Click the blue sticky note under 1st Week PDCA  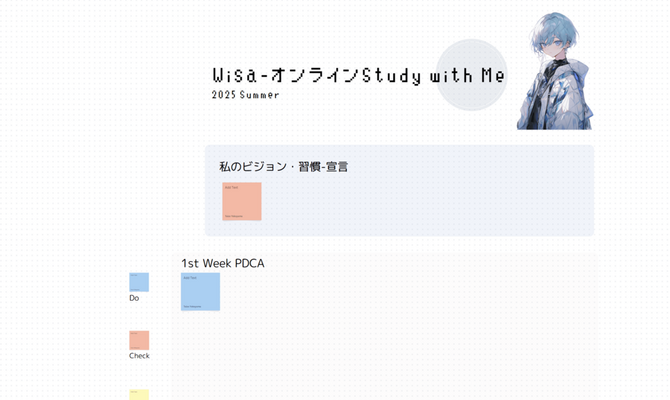200,291
